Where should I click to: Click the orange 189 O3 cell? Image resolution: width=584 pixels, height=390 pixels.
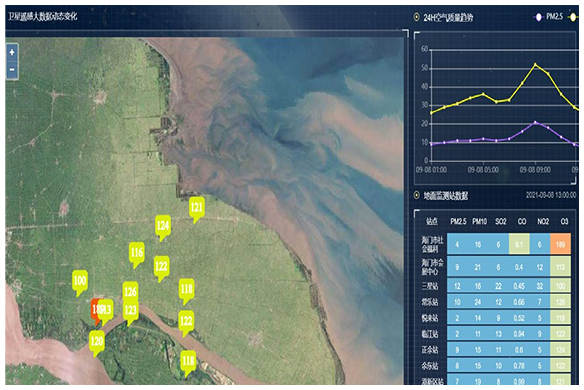pos(561,244)
